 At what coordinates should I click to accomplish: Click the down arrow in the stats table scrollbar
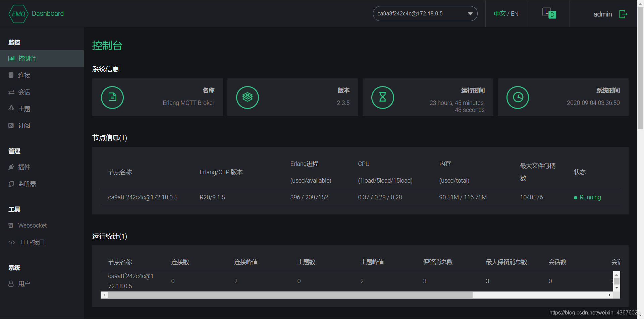617,288
